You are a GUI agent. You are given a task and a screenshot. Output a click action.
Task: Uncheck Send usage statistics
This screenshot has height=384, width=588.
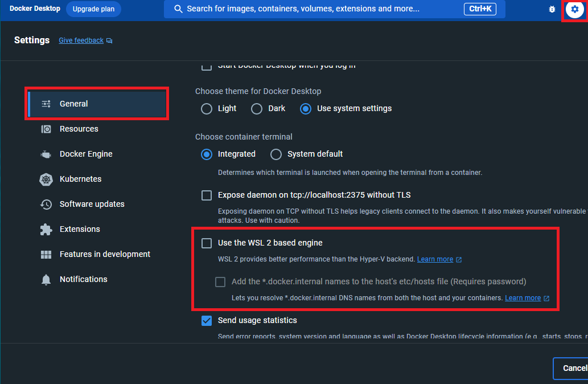click(207, 321)
